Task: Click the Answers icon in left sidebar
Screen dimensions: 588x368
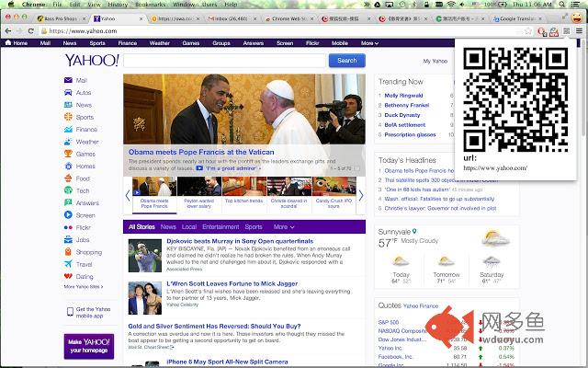Action: pyautogui.click(x=68, y=202)
